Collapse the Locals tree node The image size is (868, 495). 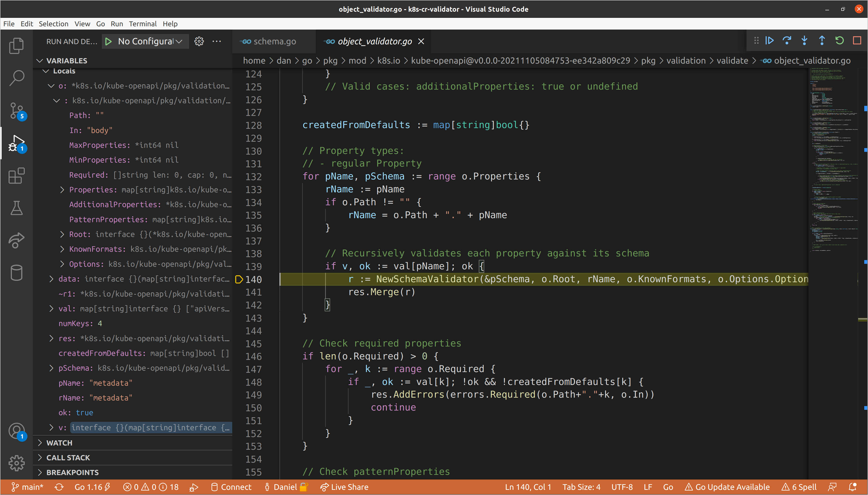pos(46,71)
